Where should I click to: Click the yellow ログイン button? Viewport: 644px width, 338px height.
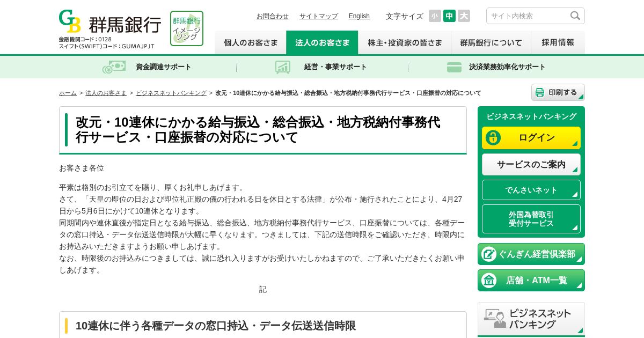point(531,138)
